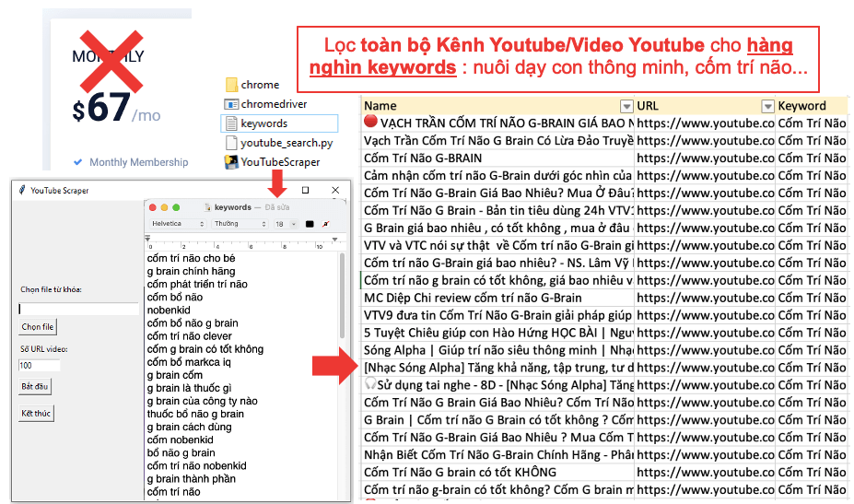Close the YouTube Scraper window
Screen dimensions: 854x504
pos(335,190)
